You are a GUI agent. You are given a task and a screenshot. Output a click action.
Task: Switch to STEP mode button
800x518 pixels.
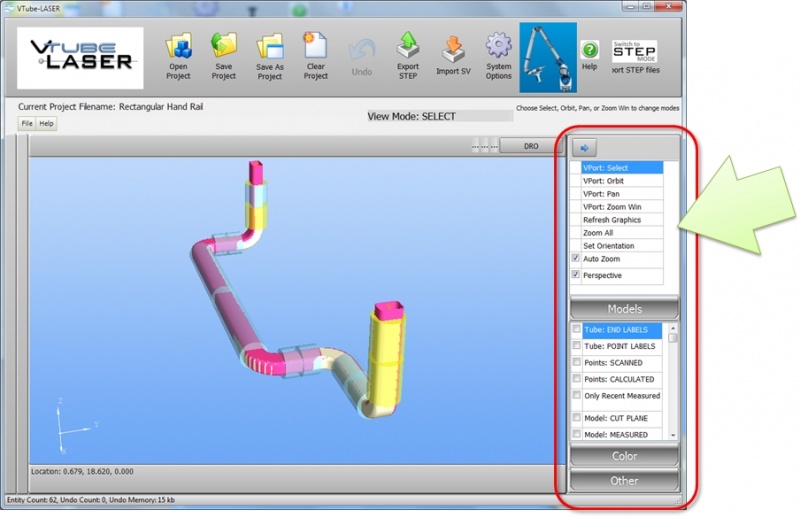[x=634, y=53]
